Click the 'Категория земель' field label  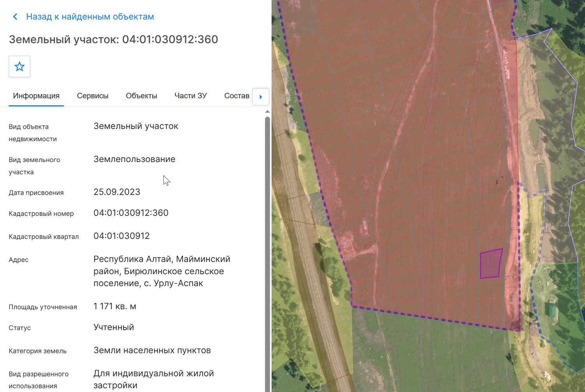[38, 351]
